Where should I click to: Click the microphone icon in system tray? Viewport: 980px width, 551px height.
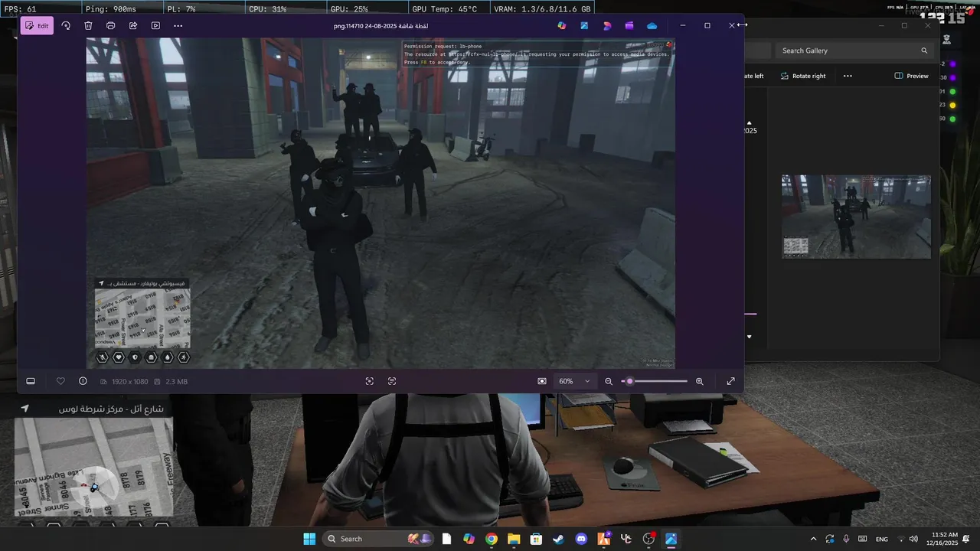pos(846,539)
